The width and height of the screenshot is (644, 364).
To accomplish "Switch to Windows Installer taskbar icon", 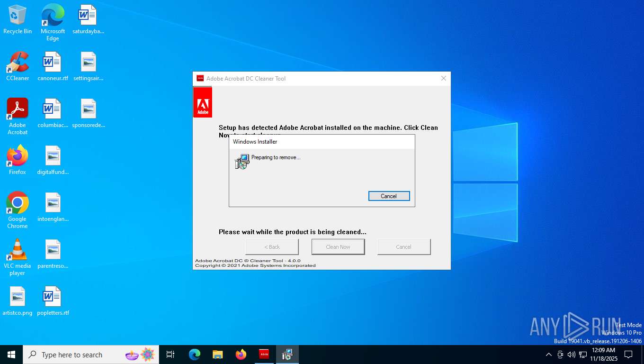I will tap(287, 355).
